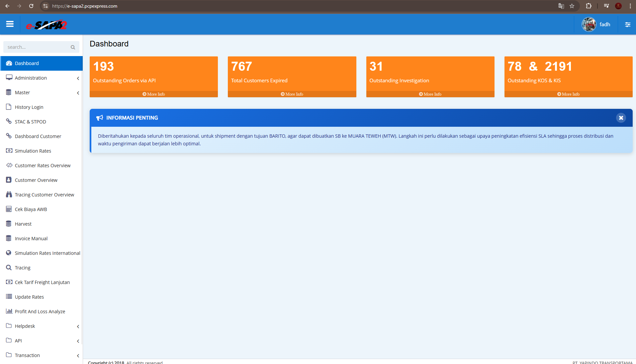Click the address bar URL
636x364 pixels.
85,6
